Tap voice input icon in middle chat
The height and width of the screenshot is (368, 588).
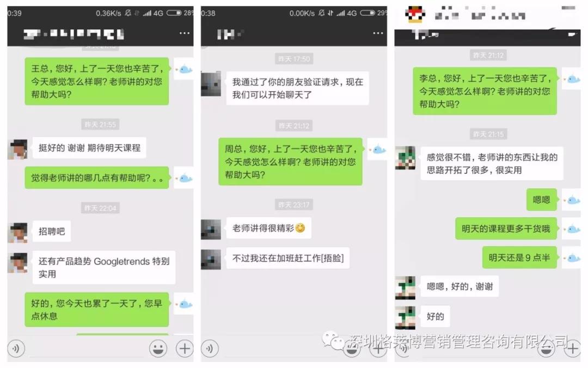[210, 348]
